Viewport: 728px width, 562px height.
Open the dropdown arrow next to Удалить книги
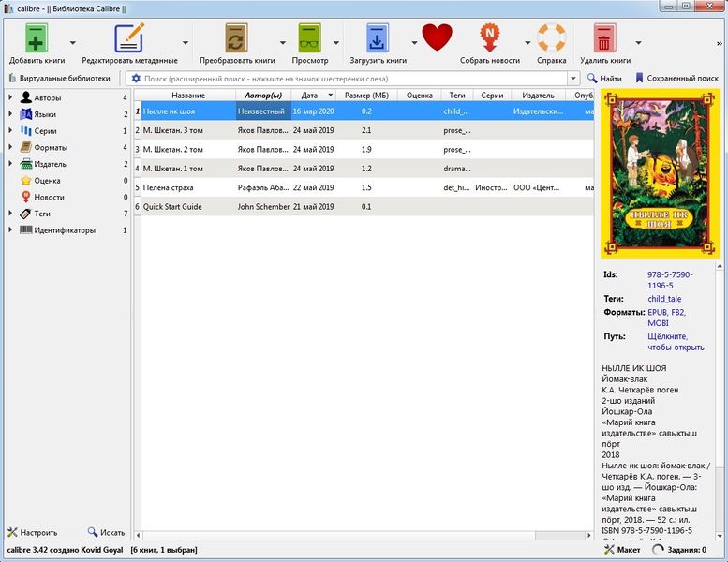[x=638, y=43]
